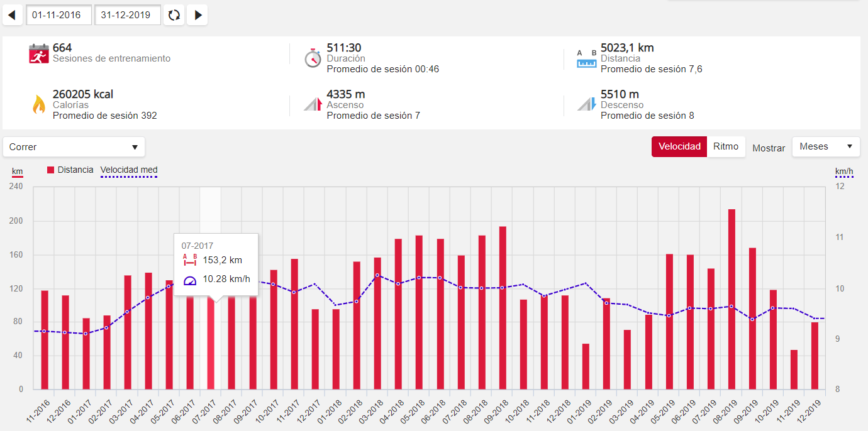
Task: Toggle the Velocidad med legend series
Action: pyautogui.click(x=129, y=170)
